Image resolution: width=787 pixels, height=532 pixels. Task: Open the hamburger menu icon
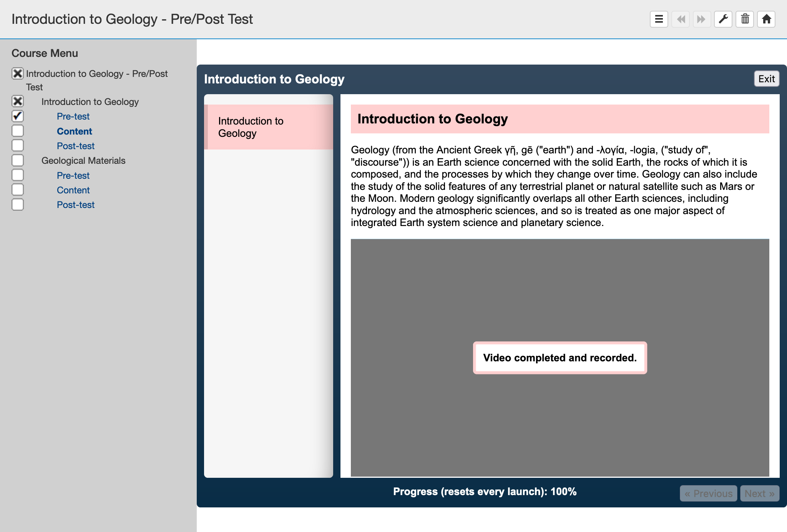659,19
